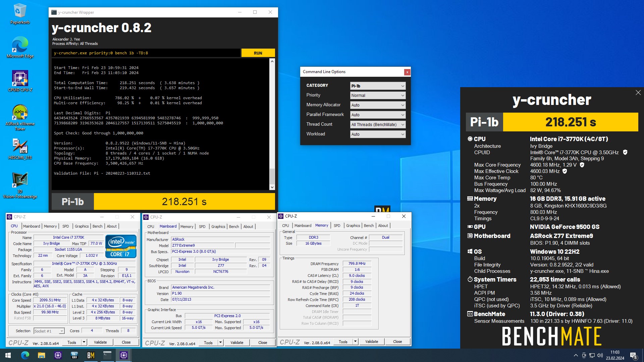
Task: Close the Command Line Options dialog
Action: 407,72
